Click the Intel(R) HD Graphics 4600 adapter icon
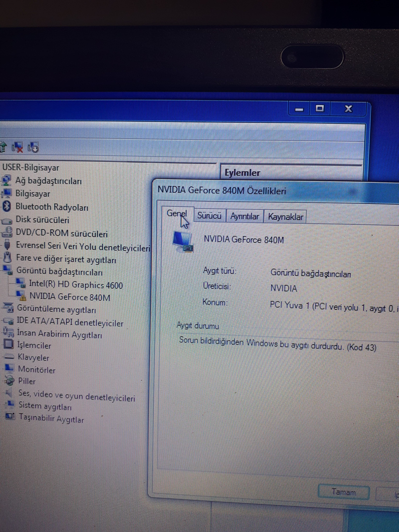Viewport: 399px width, 532px height. point(21,283)
